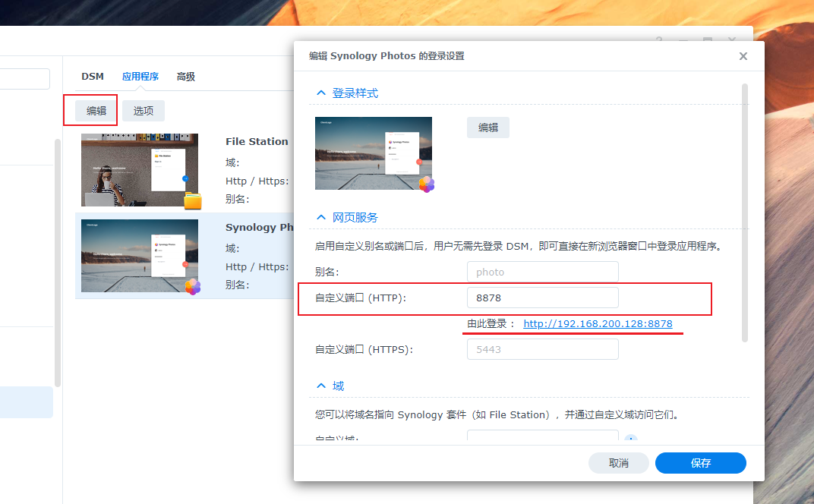This screenshot has width=814, height=504.
Task: Click the File Station folder icon
Action: point(193,200)
